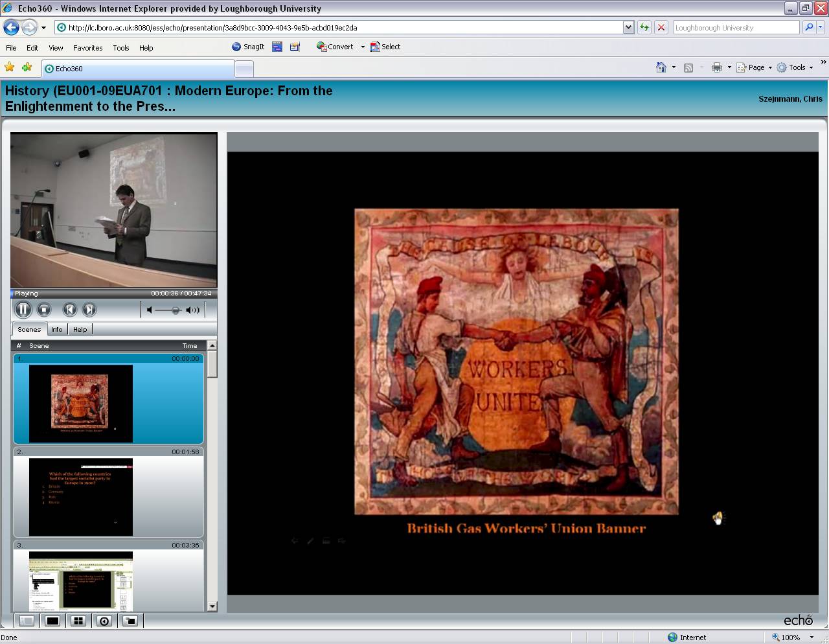
Task: Click the picture-in-picture layout icon
Action: 130,621
